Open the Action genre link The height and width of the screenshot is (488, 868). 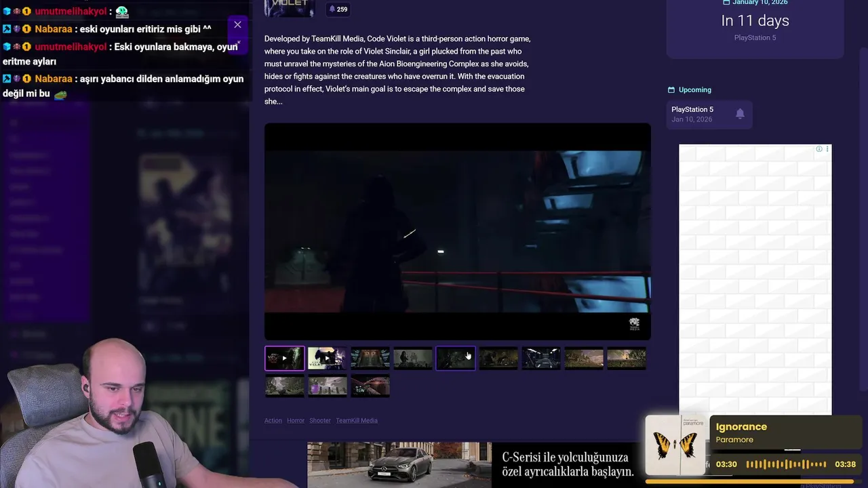273,420
